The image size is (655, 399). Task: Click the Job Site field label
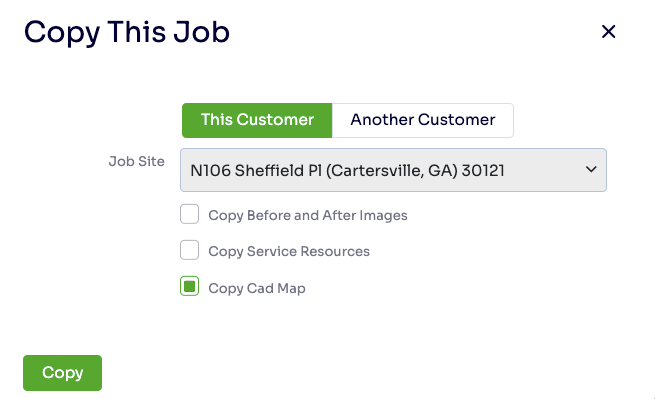pyautogui.click(x=137, y=161)
